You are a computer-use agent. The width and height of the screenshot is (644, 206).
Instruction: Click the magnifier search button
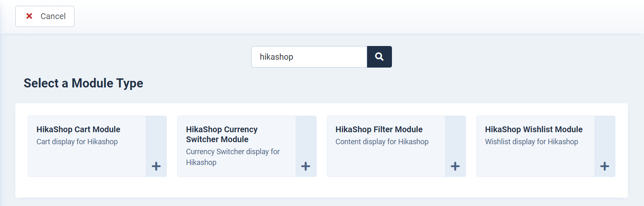[379, 57]
